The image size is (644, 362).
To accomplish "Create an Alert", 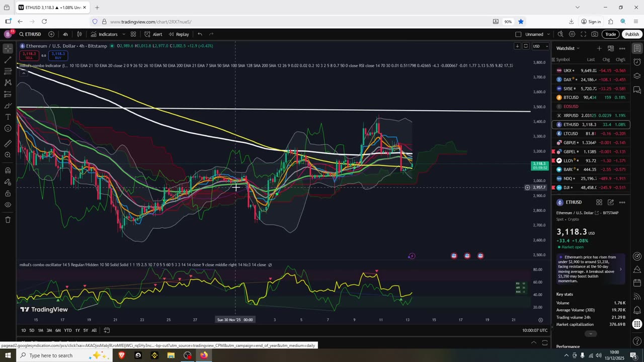I will tap(153, 34).
